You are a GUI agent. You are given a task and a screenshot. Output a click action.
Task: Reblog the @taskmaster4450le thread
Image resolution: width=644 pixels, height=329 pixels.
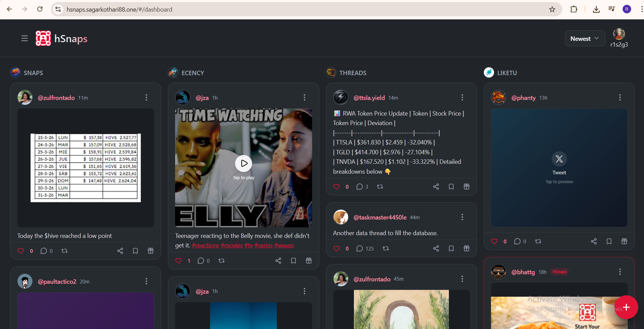click(386, 248)
